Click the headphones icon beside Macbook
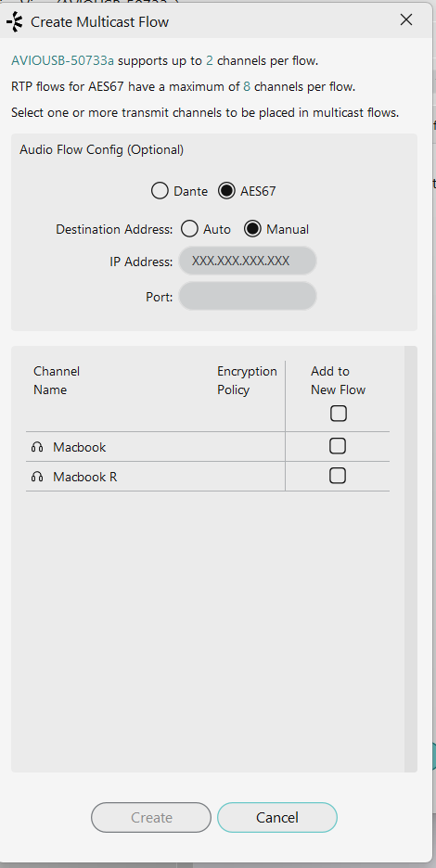This screenshot has width=436, height=868. click(37, 447)
